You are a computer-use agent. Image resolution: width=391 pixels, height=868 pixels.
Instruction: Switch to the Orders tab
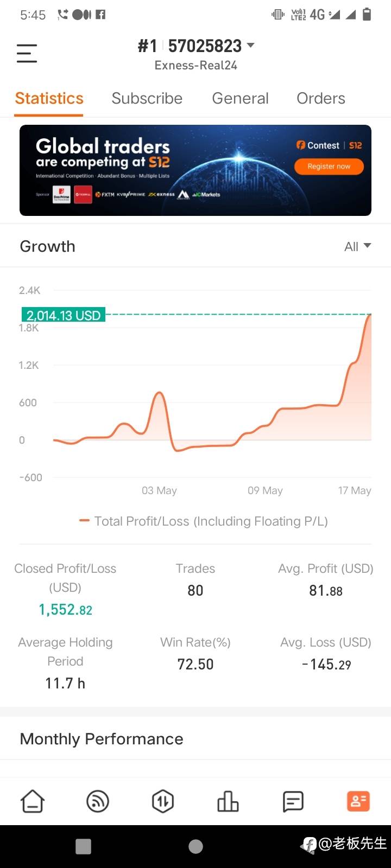pyautogui.click(x=321, y=98)
